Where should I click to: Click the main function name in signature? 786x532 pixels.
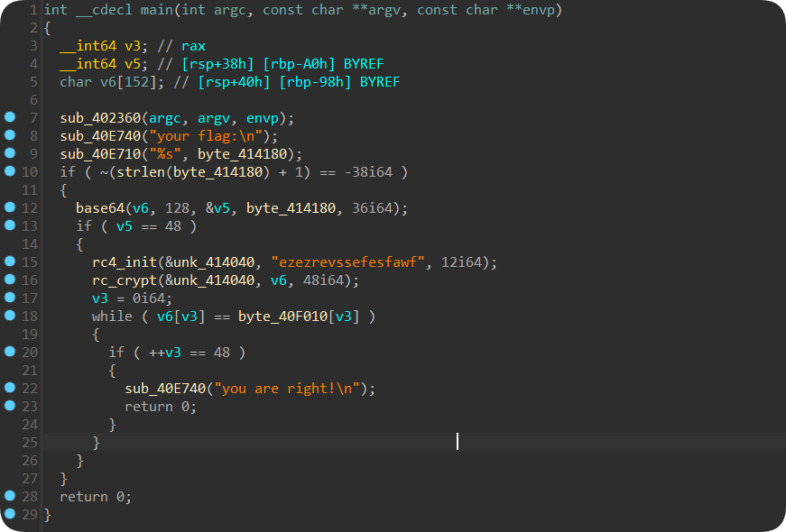156,10
